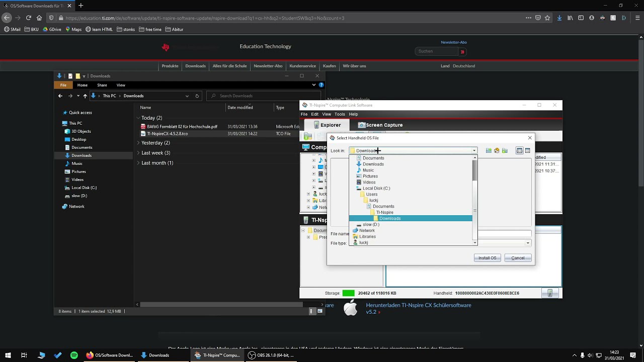Expand the Last week (3) group
The height and width of the screenshot is (362, 644).
tap(138, 153)
